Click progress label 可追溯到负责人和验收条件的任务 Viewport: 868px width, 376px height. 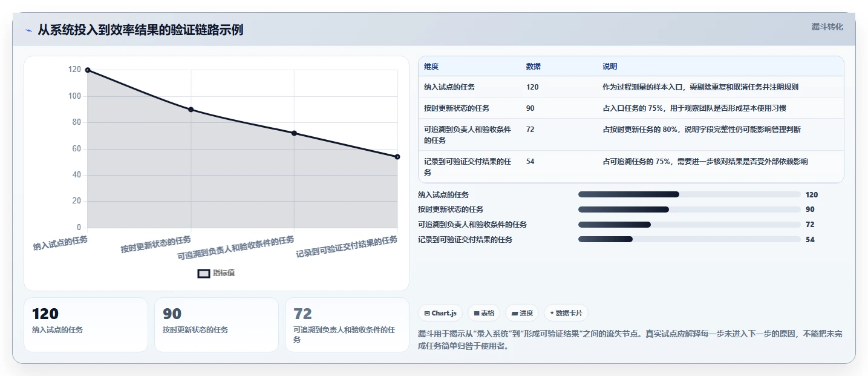(472, 225)
